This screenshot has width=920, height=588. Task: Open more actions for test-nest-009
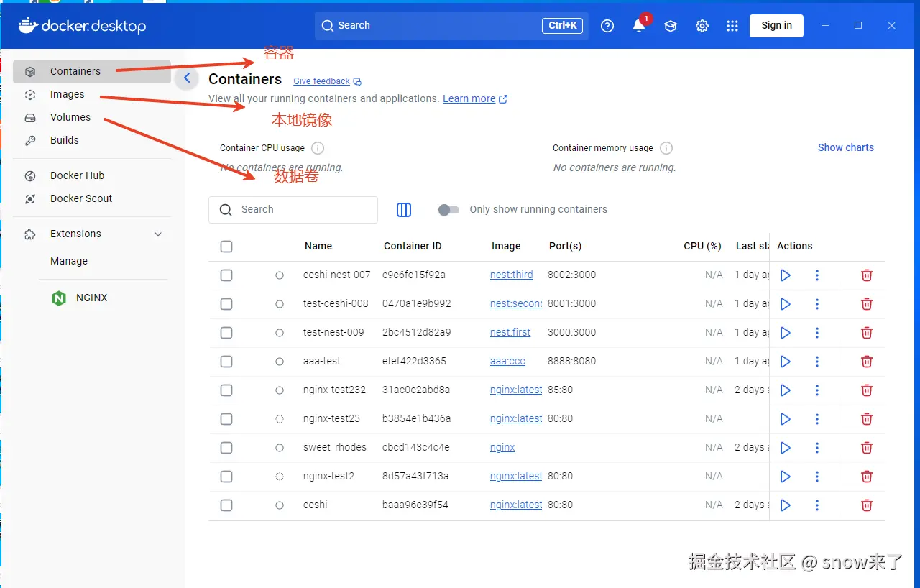[x=817, y=333]
